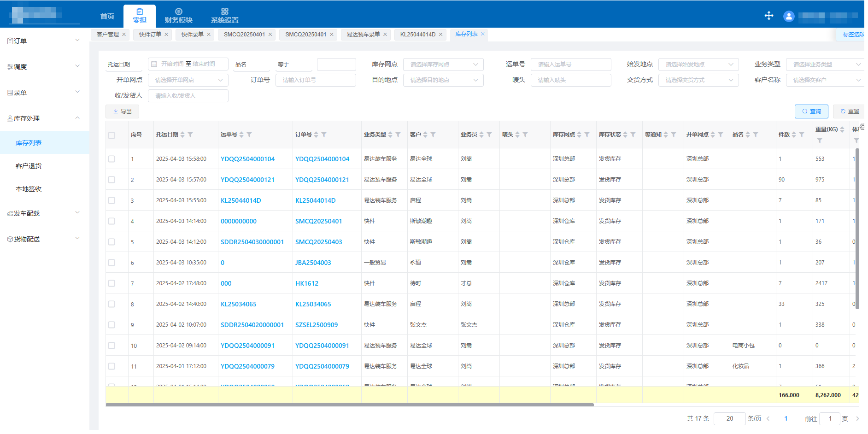Open the 交货方式 dropdown

tap(698, 80)
